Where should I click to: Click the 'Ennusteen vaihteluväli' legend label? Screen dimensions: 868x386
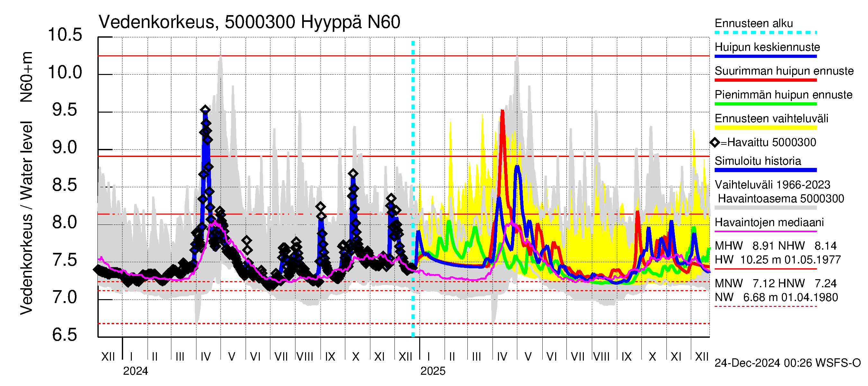point(771,118)
